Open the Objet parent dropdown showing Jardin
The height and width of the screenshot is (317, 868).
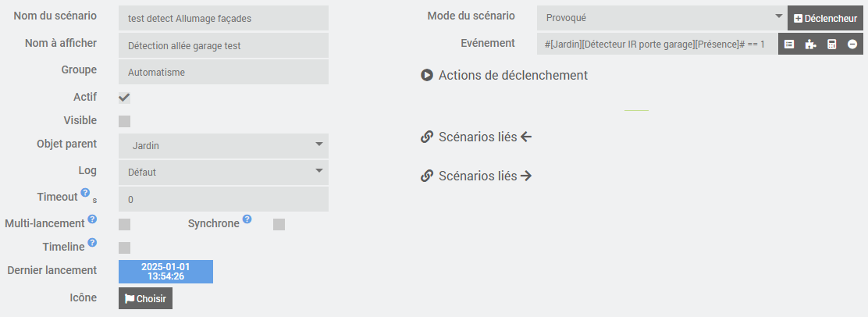tap(223, 145)
